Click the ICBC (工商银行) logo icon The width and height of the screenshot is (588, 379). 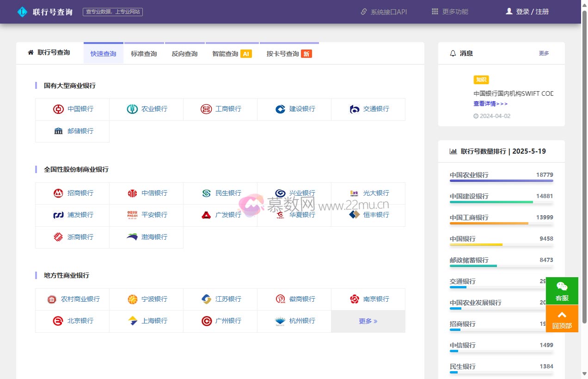(x=206, y=109)
